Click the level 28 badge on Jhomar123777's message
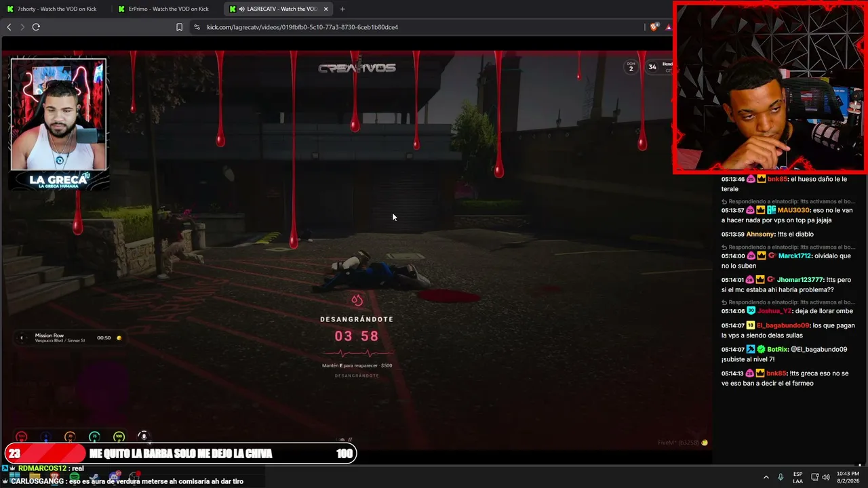This screenshot has width=868, height=488. click(751, 279)
